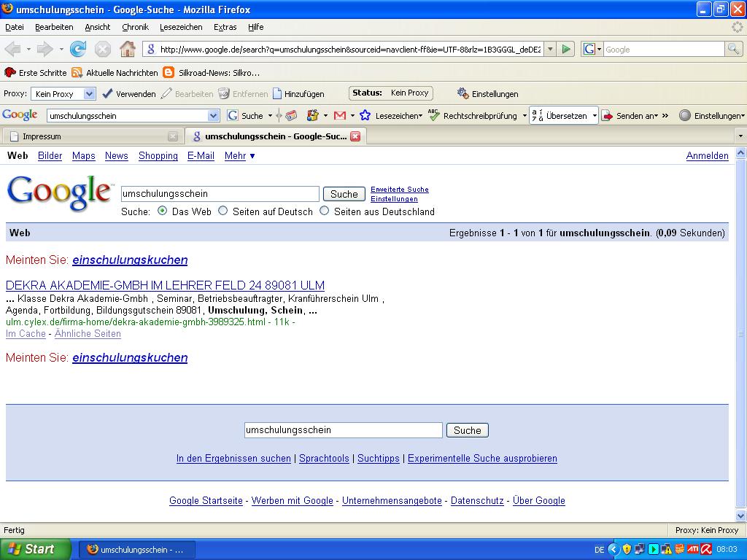Expand the Kein Proxy dropdown
The image size is (747, 560).
tap(89, 93)
